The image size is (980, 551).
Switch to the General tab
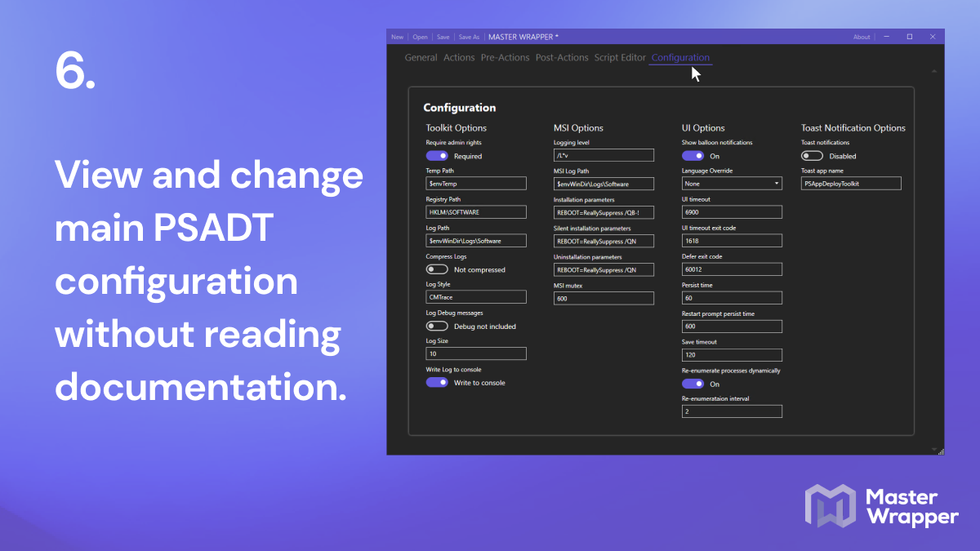coord(421,58)
